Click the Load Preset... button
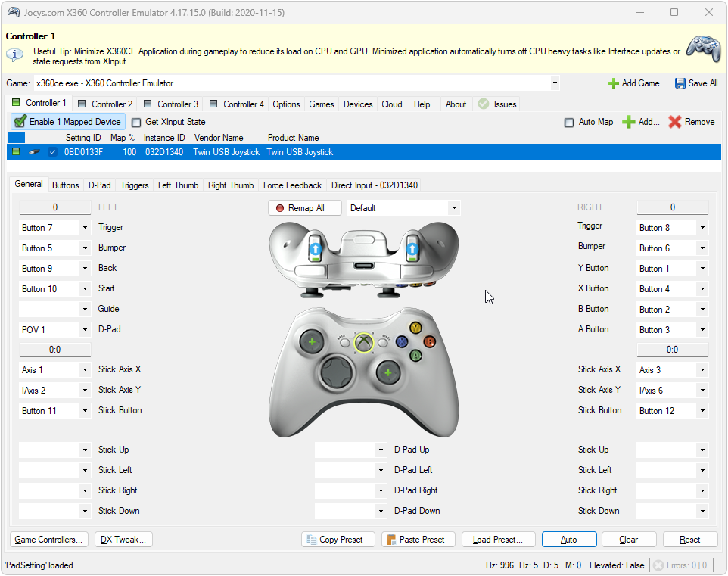728x576 pixels. (x=498, y=540)
